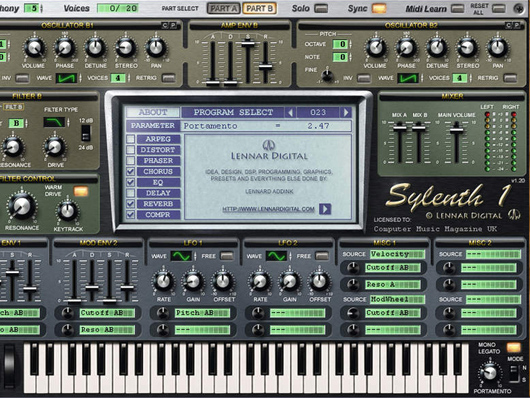
Task: Click the LFO 1 Offset knob
Action: pyautogui.click(x=222, y=281)
